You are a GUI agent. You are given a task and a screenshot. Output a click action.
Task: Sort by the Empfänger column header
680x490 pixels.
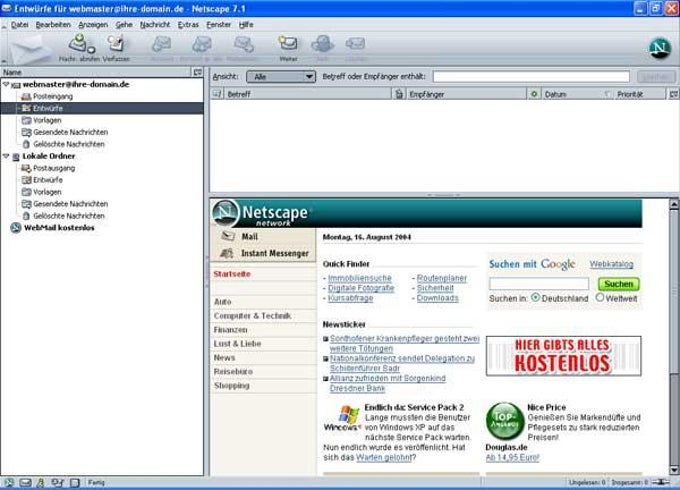pos(465,94)
